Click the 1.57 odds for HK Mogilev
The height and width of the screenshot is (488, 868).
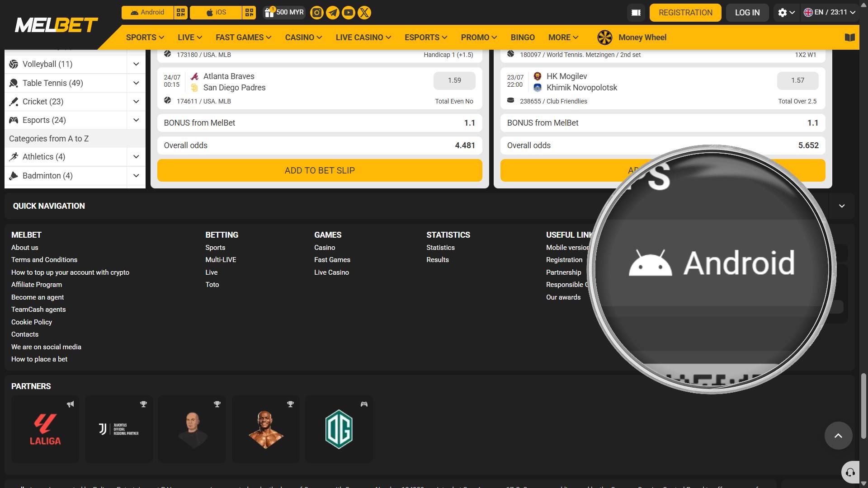coord(797,80)
